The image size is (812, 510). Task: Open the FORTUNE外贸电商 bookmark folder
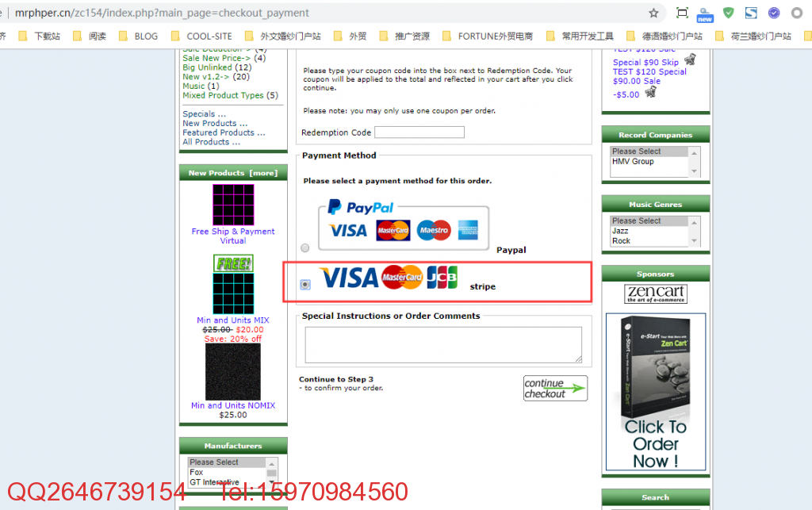[488, 36]
